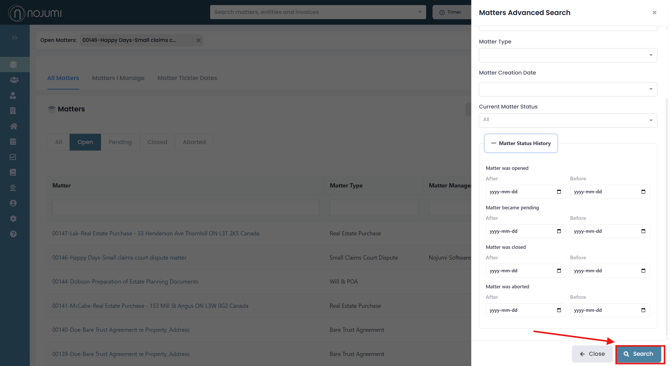670x366 pixels.
Task: Click the Nojumi logo
Action: 35,13
